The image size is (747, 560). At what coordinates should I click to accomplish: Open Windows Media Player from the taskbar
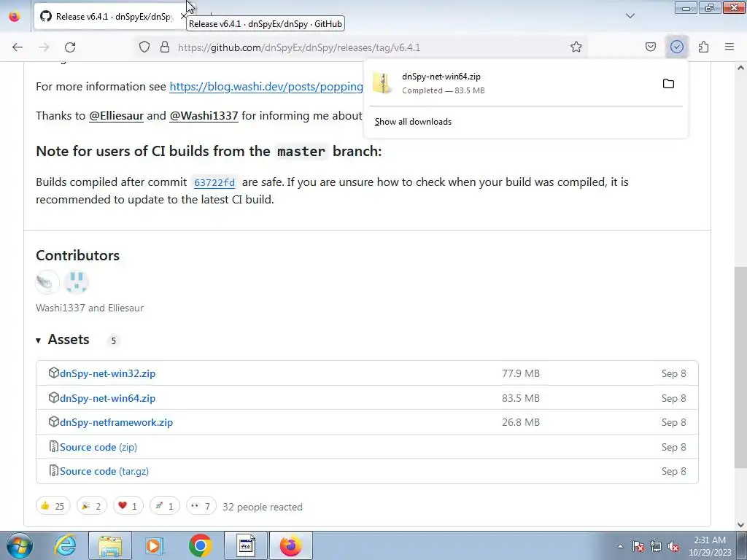point(155,545)
